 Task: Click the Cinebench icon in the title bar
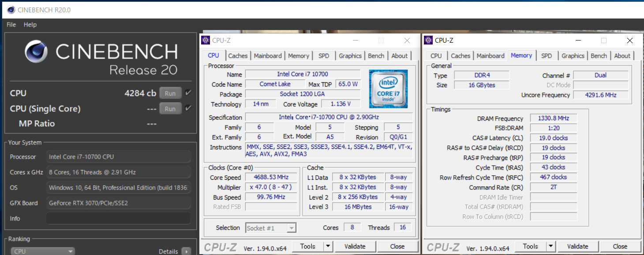coord(11,10)
